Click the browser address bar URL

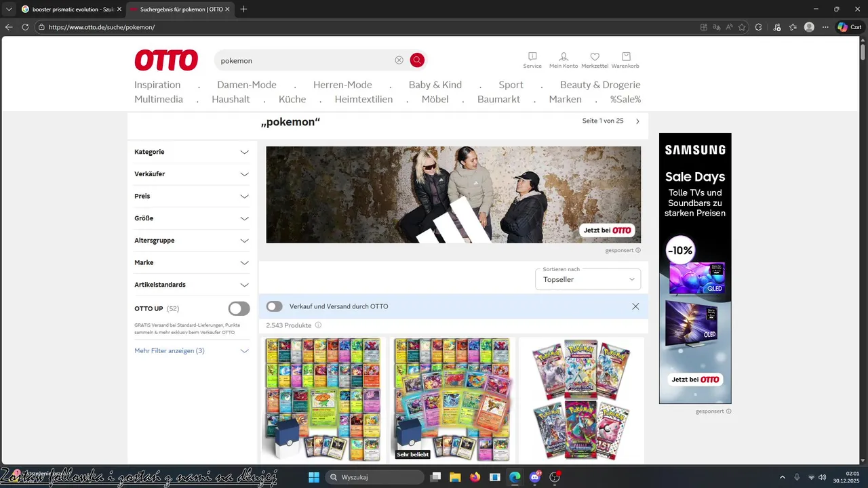tap(102, 27)
